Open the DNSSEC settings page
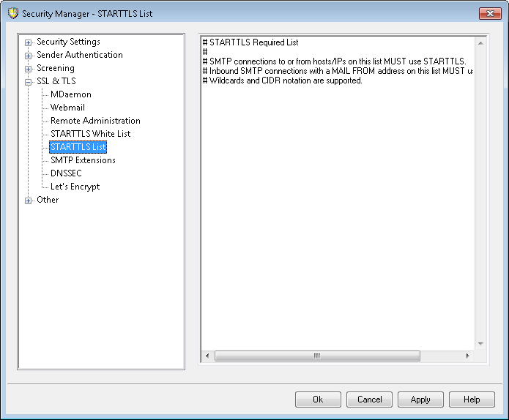 coord(66,173)
